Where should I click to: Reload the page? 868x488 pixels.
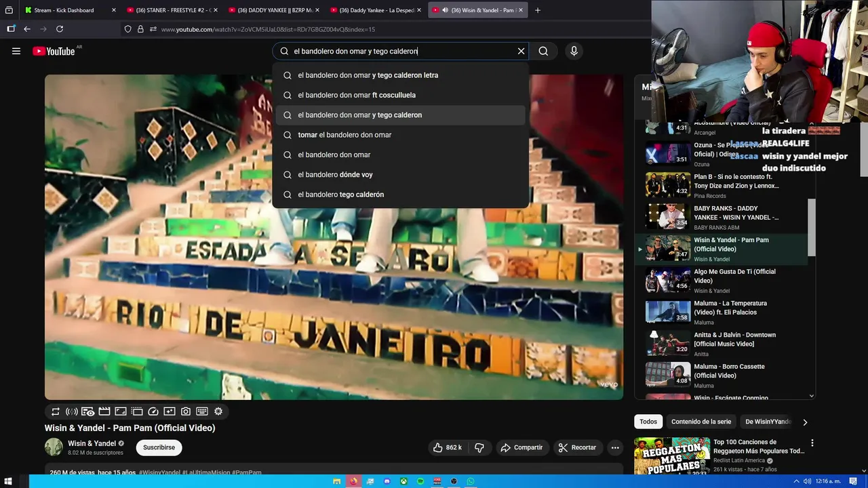(x=60, y=29)
